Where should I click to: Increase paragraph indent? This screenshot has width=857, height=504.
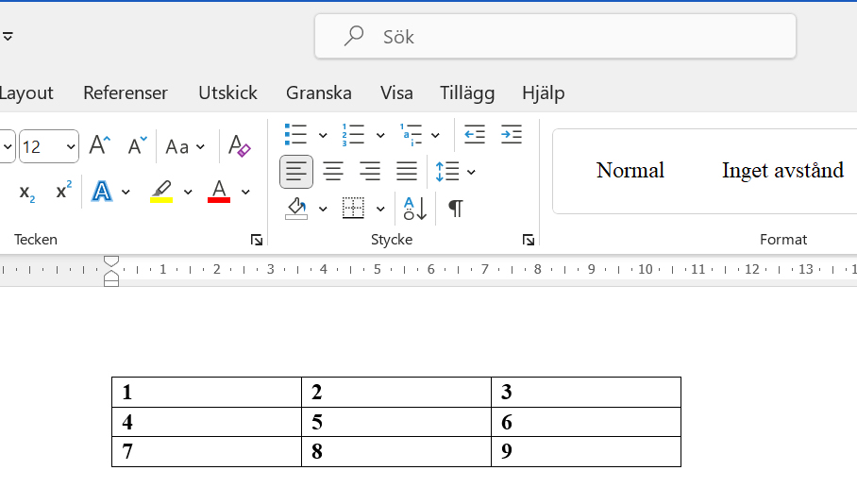[x=512, y=134]
